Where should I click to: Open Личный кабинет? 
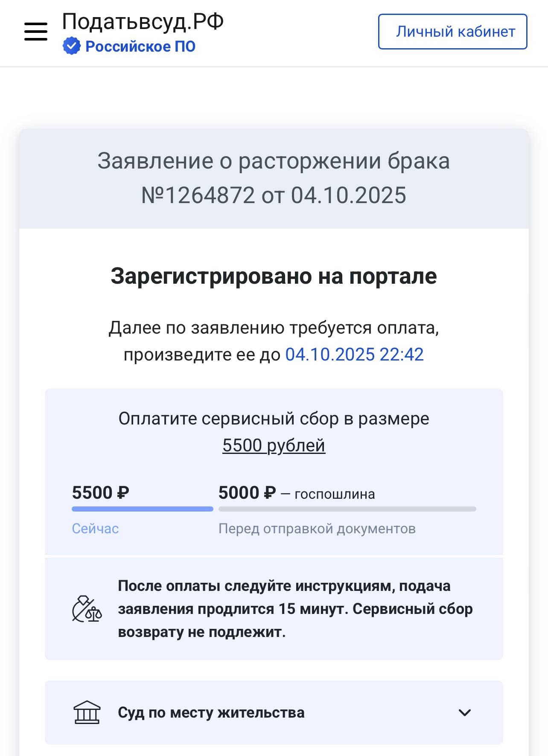pyautogui.click(x=452, y=32)
